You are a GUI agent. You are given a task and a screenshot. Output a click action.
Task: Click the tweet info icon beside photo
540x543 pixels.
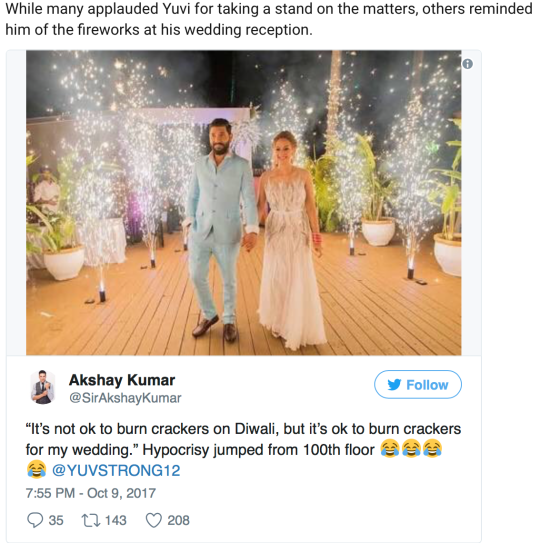[x=467, y=64]
